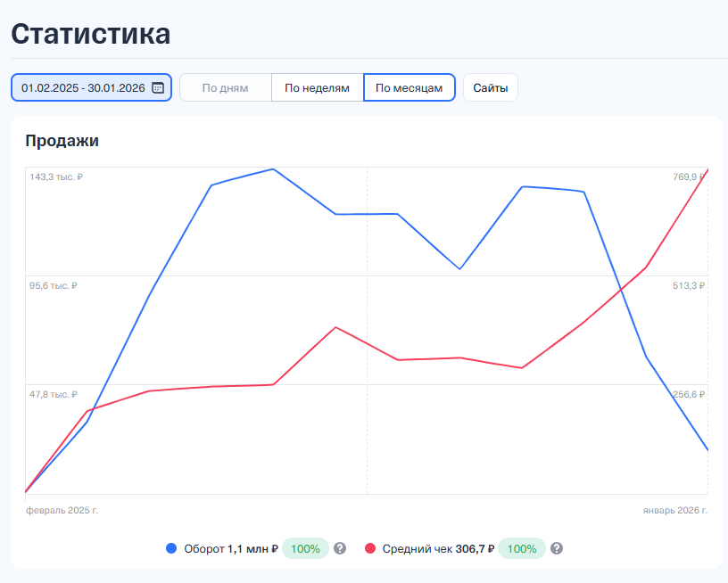Switch to the По дням view

(x=225, y=87)
